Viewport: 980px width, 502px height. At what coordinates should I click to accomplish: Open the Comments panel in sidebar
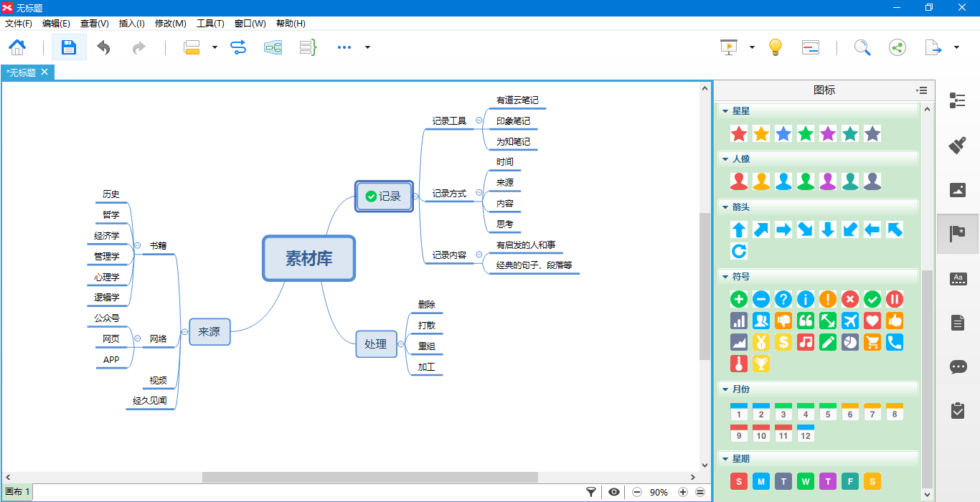pyautogui.click(x=958, y=367)
